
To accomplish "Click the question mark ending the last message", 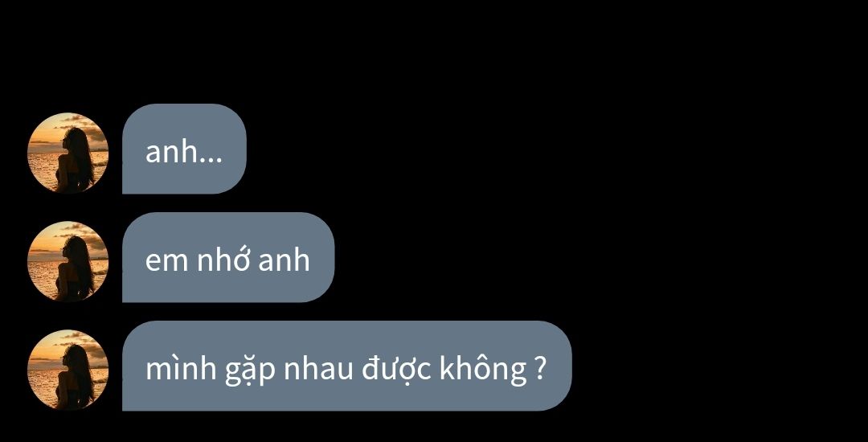I will click(542, 368).
